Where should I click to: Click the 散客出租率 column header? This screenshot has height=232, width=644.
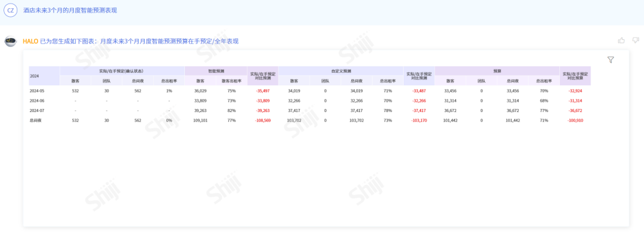[x=231, y=81]
